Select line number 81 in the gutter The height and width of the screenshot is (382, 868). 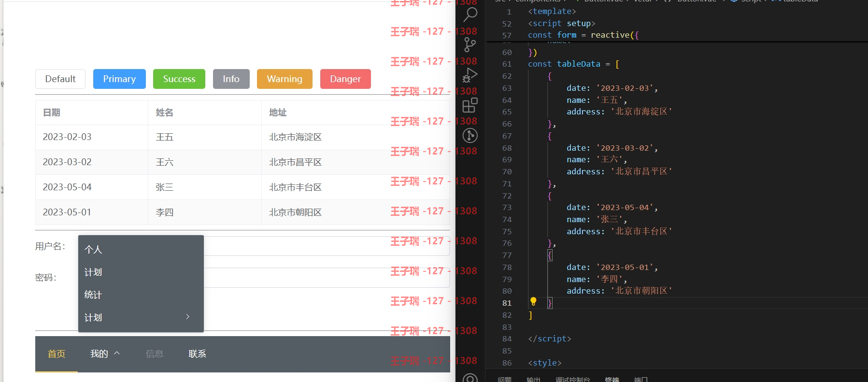coord(507,303)
